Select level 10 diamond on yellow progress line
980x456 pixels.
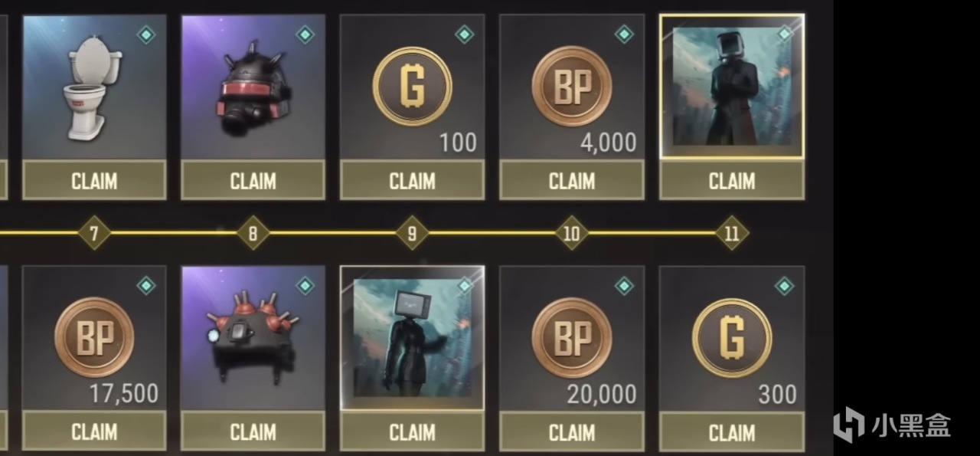click(571, 233)
